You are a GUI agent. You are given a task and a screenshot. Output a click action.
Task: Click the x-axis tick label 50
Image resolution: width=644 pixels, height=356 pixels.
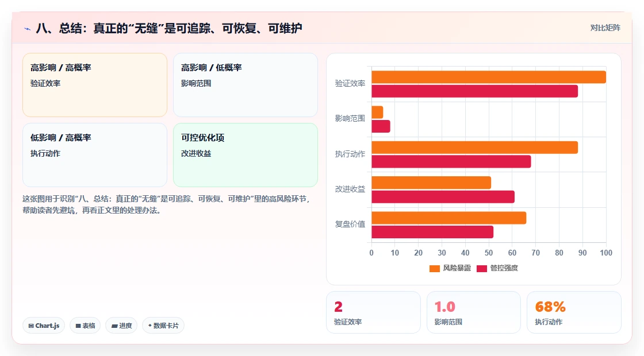click(489, 253)
